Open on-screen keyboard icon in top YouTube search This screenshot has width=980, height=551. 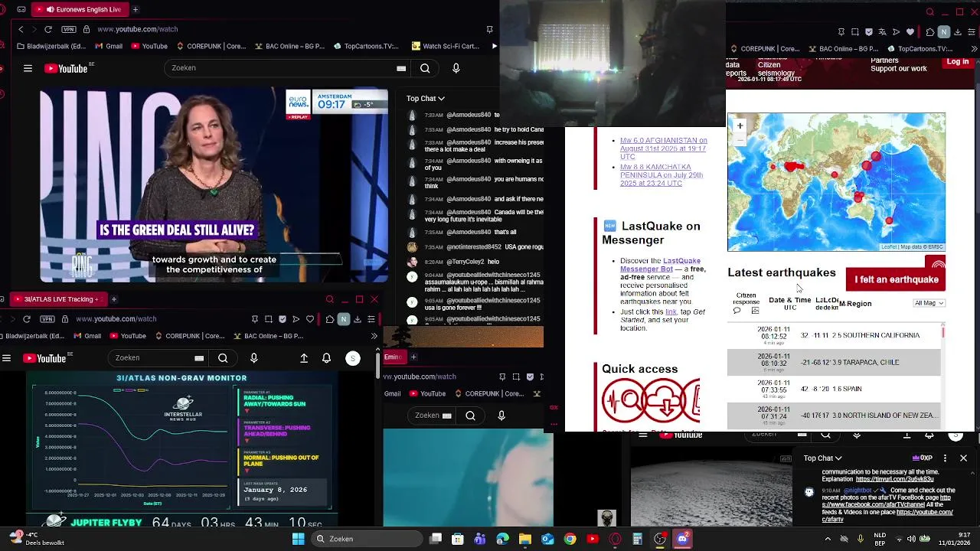pos(401,68)
